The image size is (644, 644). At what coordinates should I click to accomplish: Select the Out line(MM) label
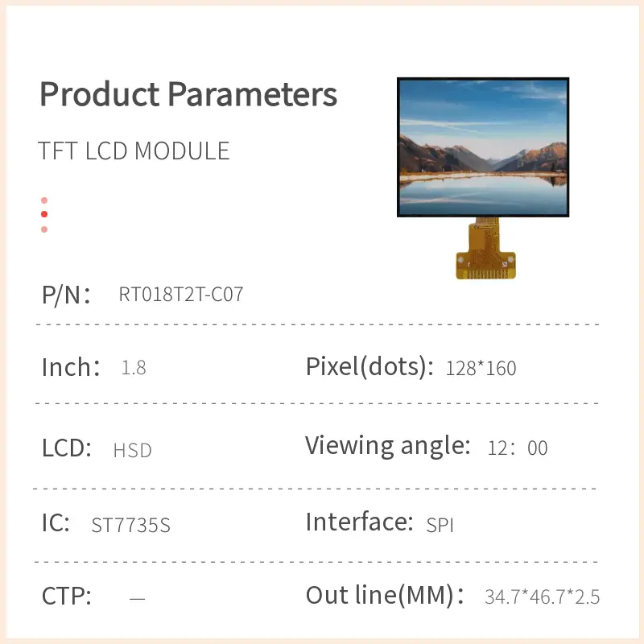pyautogui.click(x=385, y=597)
